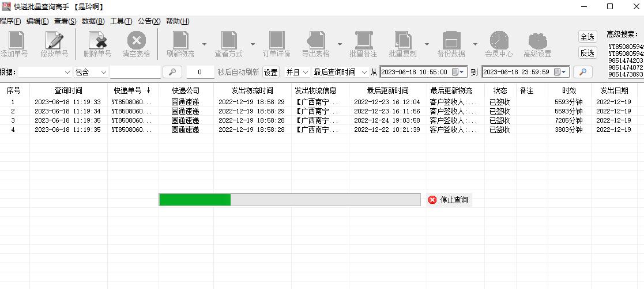Click the search keyword input field
Screen dimensions: 644x289
pyautogui.click(x=135, y=72)
